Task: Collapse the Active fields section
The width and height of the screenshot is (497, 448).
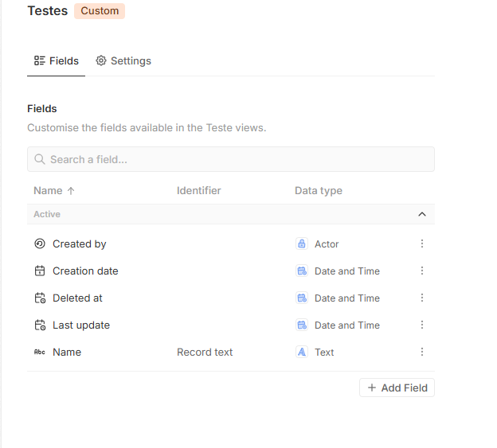Action: click(x=422, y=214)
